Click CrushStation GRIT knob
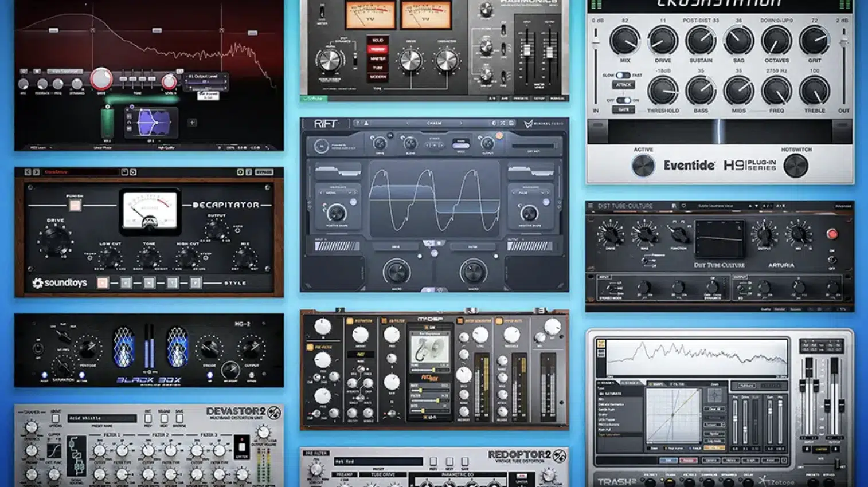 tap(814, 41)
